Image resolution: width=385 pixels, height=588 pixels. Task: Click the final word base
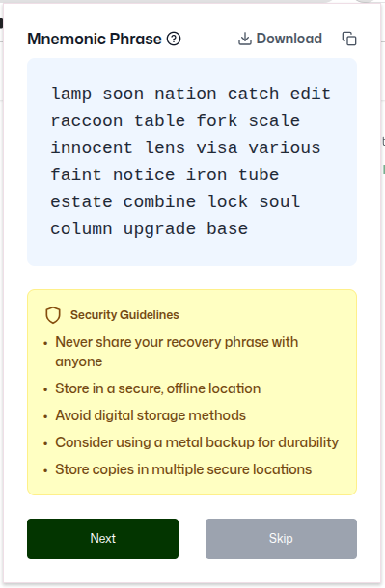[228, 228]
